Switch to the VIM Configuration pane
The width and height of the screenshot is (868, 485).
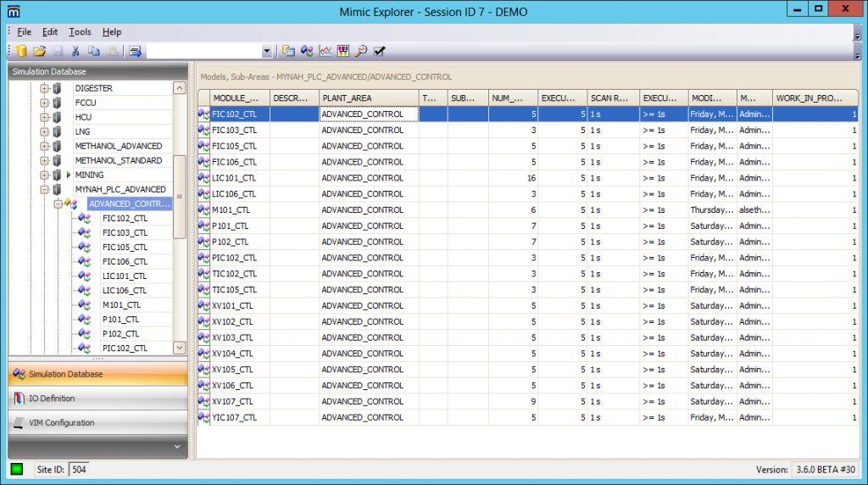click(98, 422)
